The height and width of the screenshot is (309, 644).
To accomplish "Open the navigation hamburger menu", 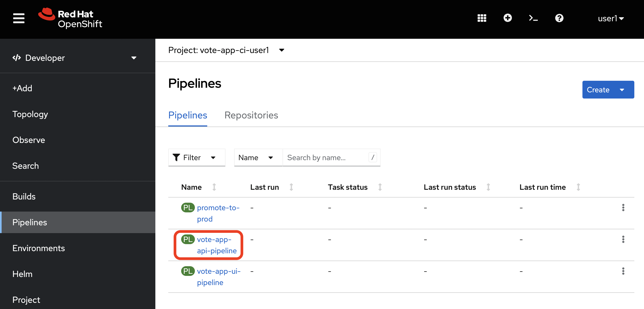I will point(19,18).
